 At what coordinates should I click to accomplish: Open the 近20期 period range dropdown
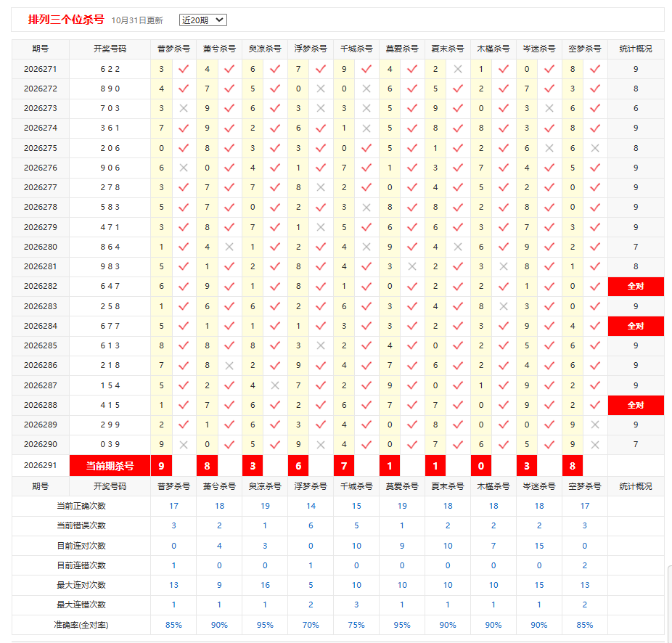202,20
